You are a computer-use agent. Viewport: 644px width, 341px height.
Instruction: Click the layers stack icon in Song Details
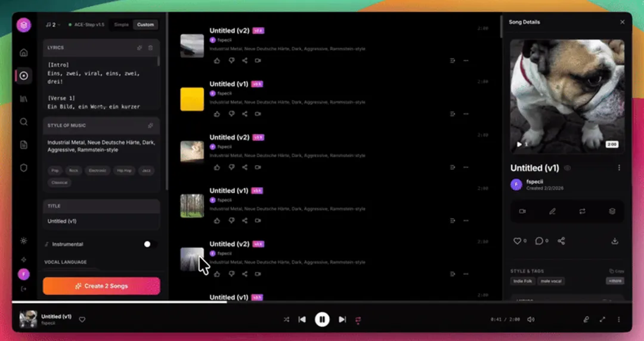pyautogui.click(x=612, y=211)
